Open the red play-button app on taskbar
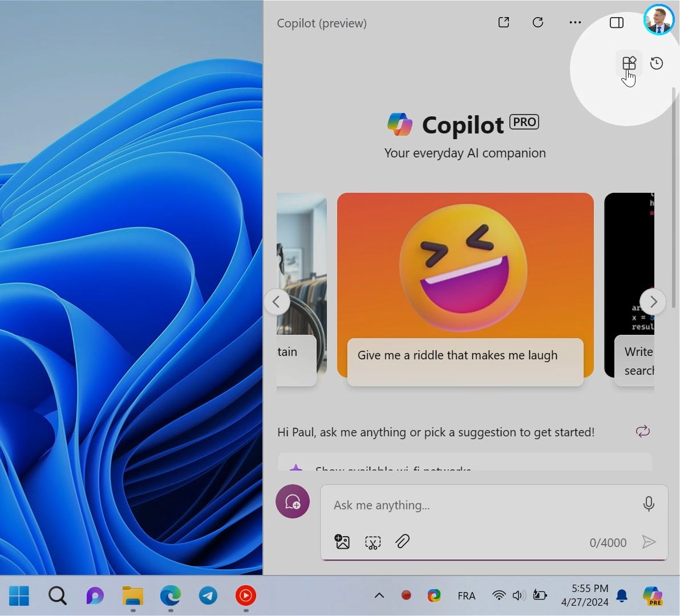Image resolution: width=680 pixels, height=616 pixels. [246, 595]
